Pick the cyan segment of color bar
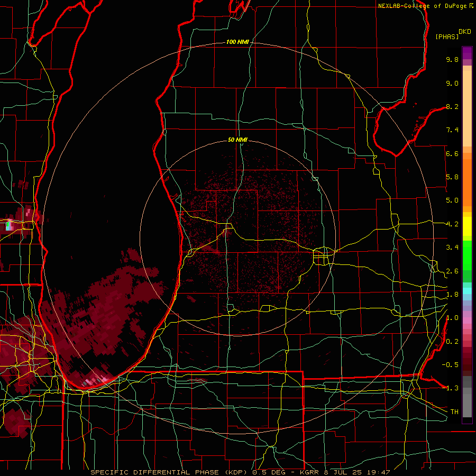This screenshot has height=476, width=476. [x=467, y=291]
